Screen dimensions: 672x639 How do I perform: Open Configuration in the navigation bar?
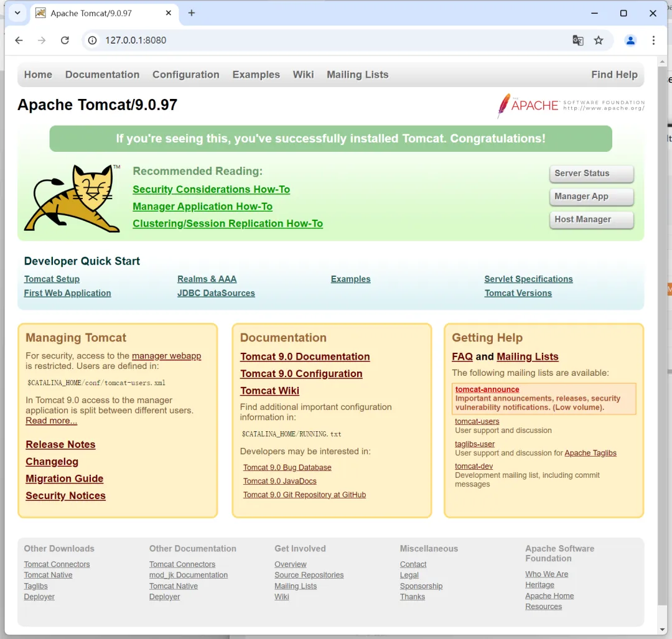(x=185, y=75)
